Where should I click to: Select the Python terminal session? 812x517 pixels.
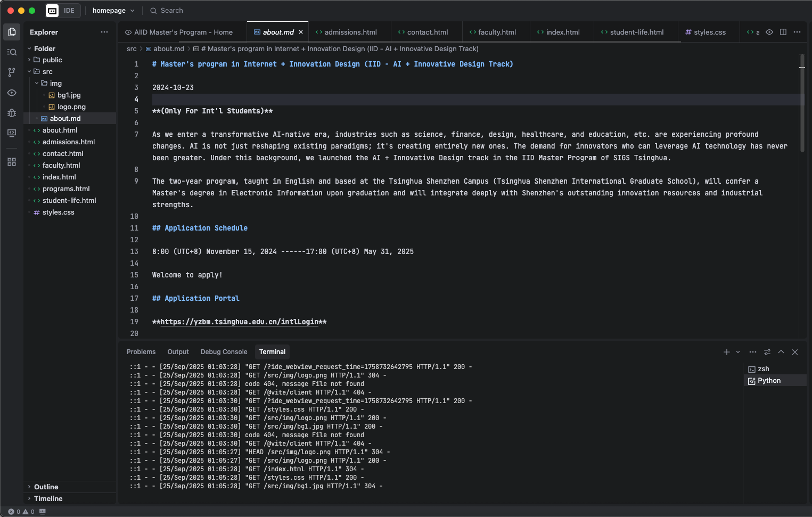pos(769,381)
